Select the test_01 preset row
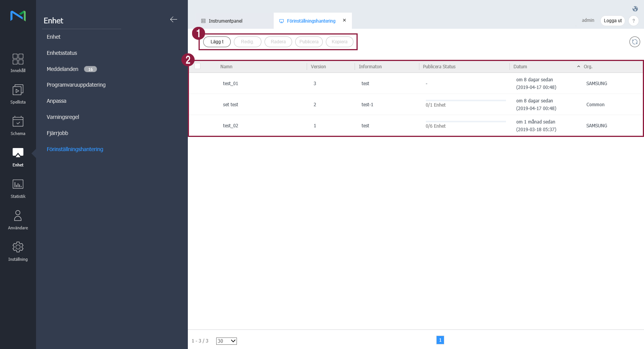The height and width of the screenshot is (349, 644). click(230, 84)
